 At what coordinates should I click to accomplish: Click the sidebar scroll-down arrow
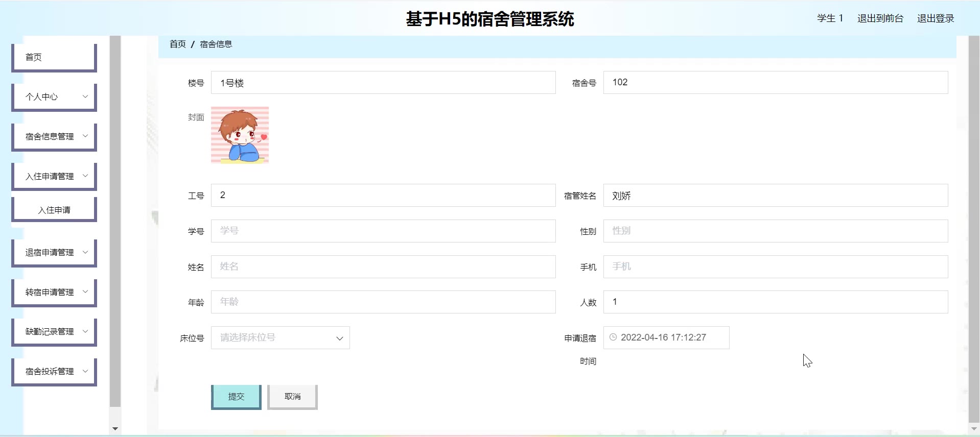pyautogui.click(x=115, y=429)
